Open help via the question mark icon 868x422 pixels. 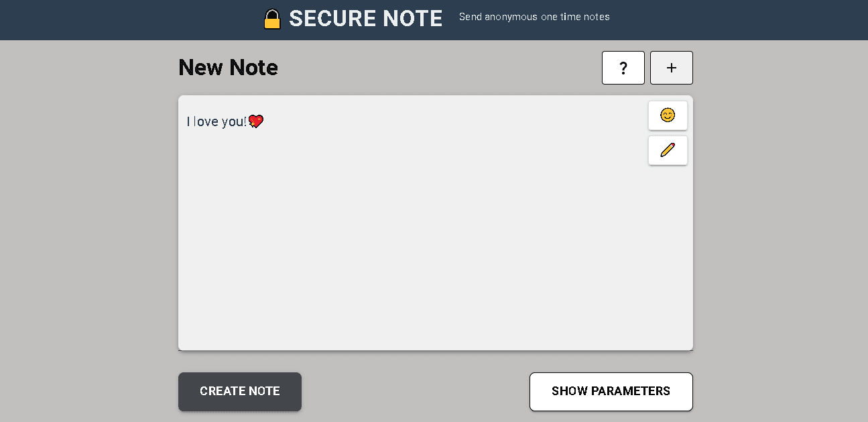point(623,68)
